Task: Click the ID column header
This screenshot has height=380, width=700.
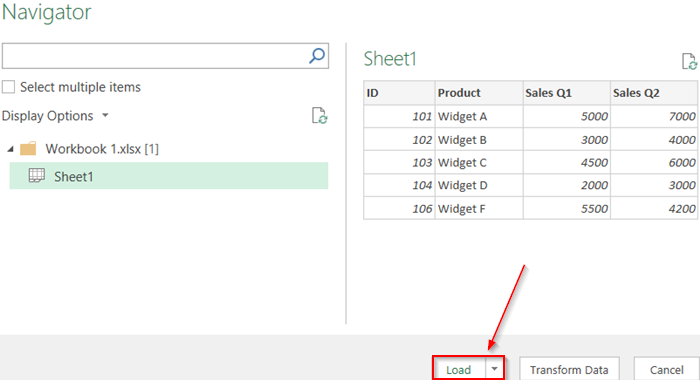Action: coord(399,93)
